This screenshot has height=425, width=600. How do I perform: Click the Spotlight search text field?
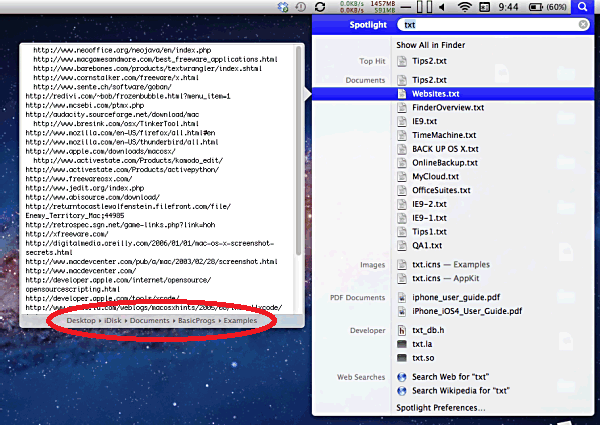pos(480,24)
